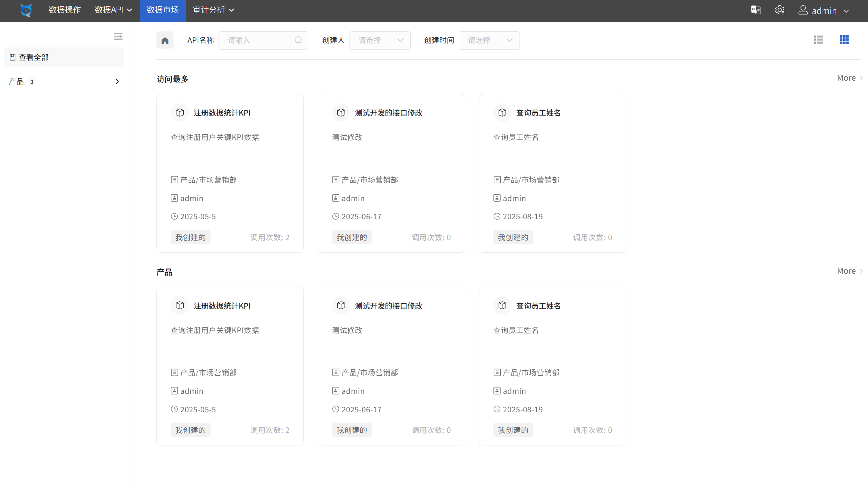Open 注册数据统计KPI title in 产品 section
Screen dimensions: 868x487
click(222, 306)
